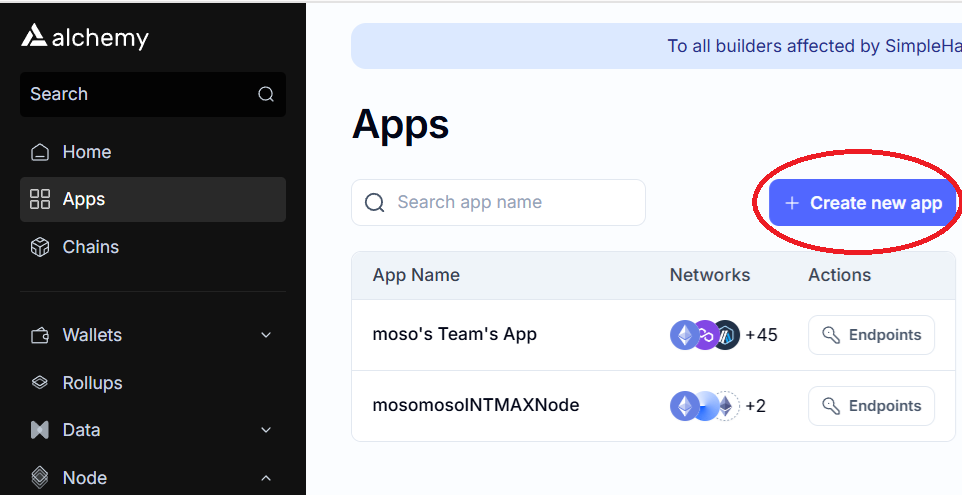962x495 pixels.
Task: Expand the Wallets section chevron
Action: coord(266,335)
